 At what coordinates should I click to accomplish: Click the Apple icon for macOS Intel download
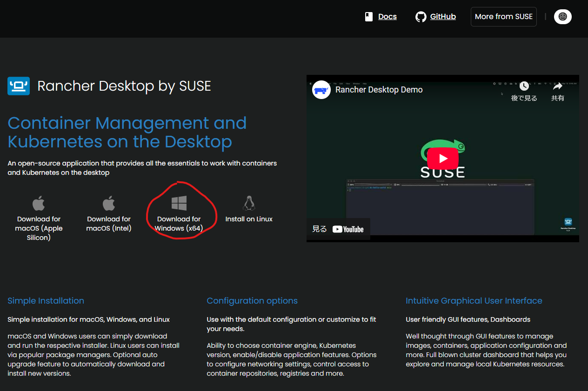(109, 203)
